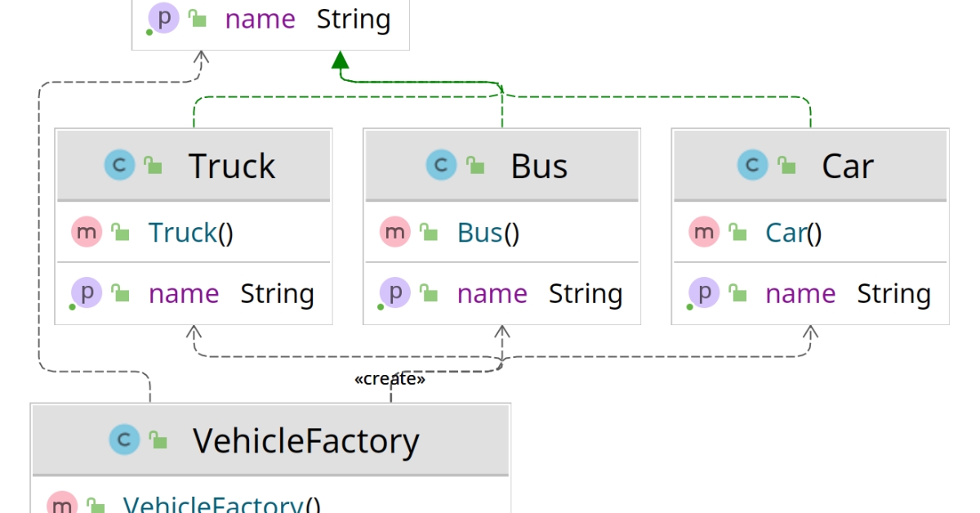Click the open-lock visibility icon in Car header
The width and height of the screenshot is (980, 513).
tap(786, 165)
